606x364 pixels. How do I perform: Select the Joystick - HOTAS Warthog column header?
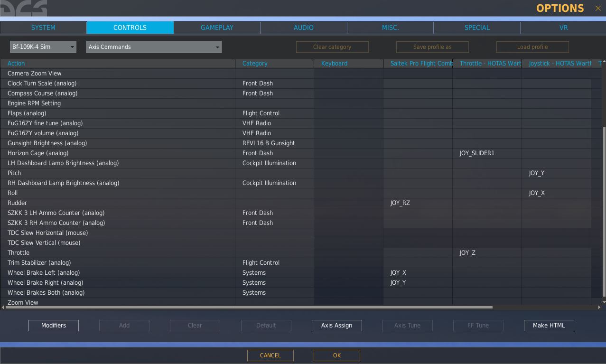point(556,63)
